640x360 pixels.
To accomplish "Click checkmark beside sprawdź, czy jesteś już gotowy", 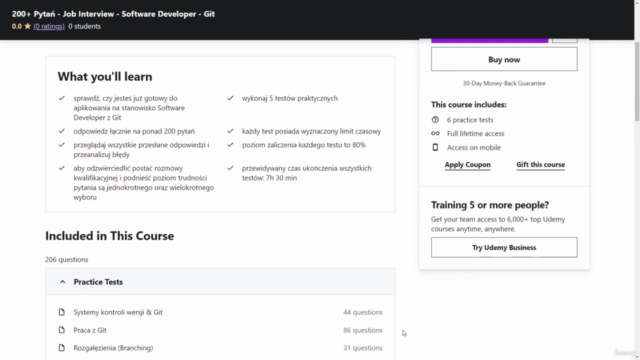I will (62, 98).
